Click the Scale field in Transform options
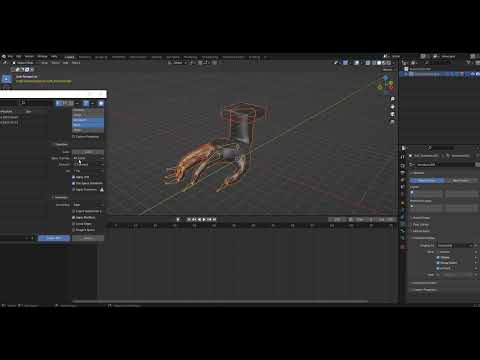The image size is (480, 360). (x=88, y=152)
